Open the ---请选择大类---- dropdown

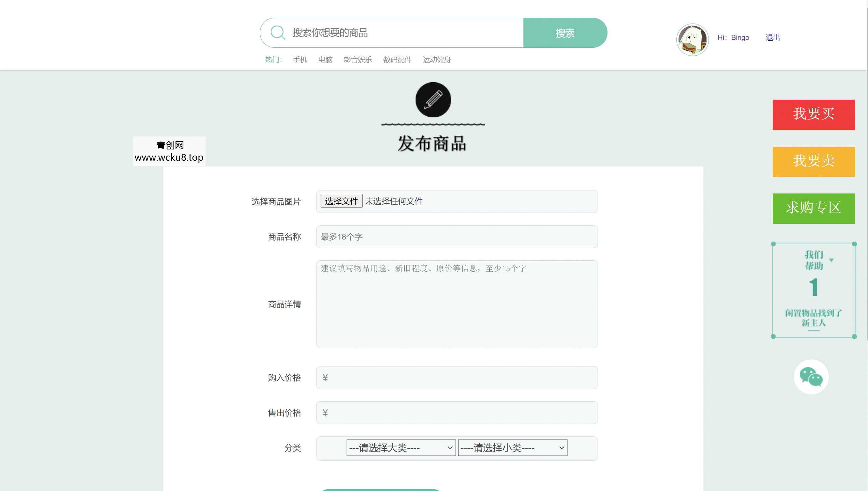[401, 447]
